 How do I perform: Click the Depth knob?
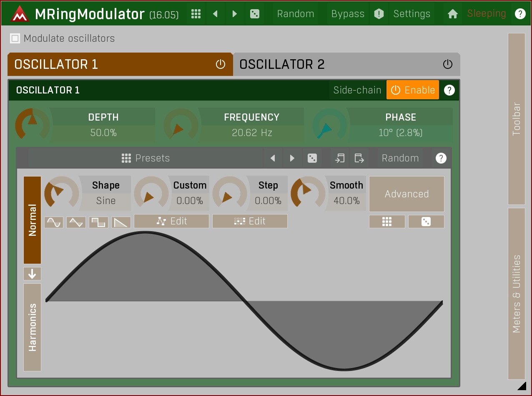32,124
